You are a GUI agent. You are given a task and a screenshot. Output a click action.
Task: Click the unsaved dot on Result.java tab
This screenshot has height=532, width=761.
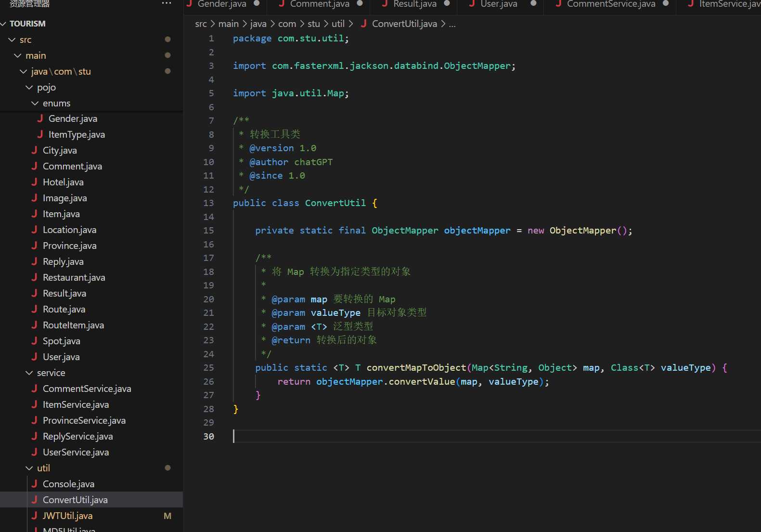point(447,3)
